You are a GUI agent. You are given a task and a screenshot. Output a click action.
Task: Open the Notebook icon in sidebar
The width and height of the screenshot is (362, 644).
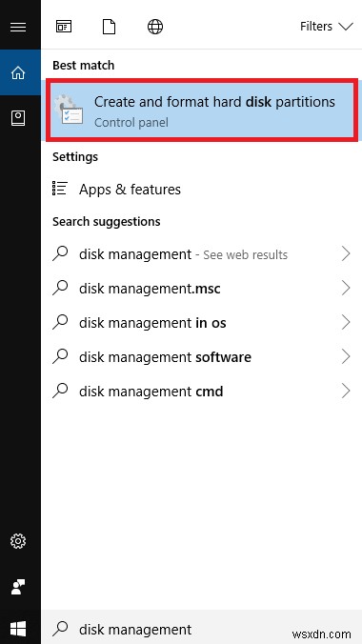[18, 118]
